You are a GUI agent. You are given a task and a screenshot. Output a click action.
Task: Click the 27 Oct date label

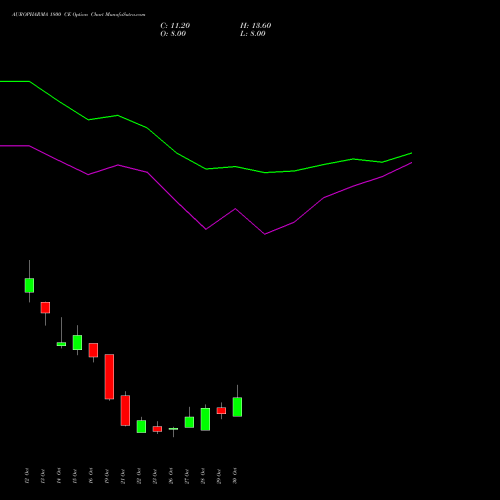[187, 476]
